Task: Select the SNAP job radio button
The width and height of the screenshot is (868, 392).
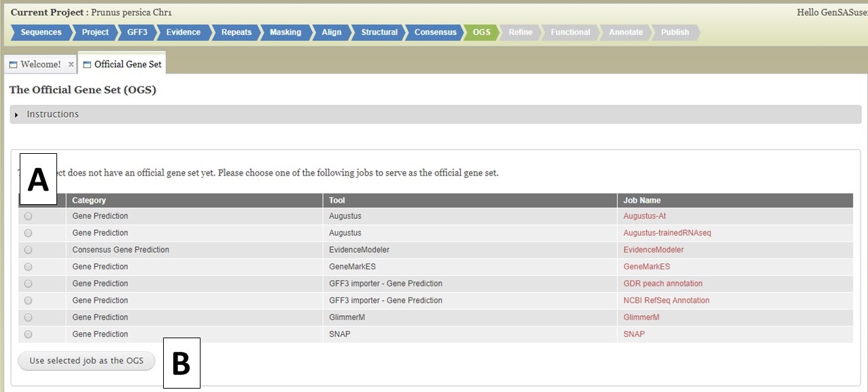Action: 28,335
